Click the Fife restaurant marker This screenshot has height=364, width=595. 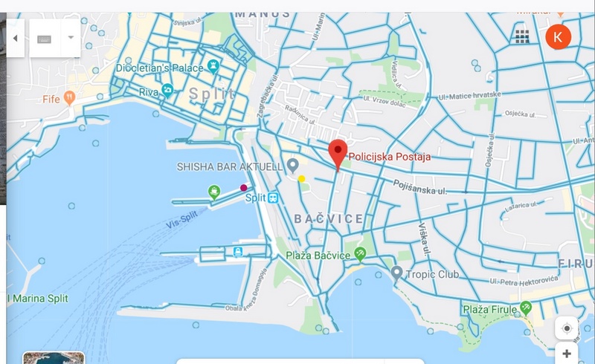pos(69,98)
